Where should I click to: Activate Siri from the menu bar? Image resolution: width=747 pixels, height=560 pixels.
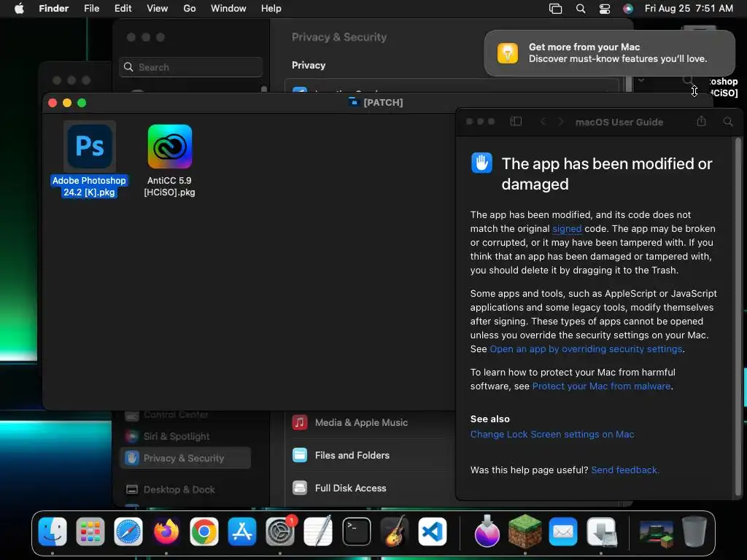tap(628, 9)
